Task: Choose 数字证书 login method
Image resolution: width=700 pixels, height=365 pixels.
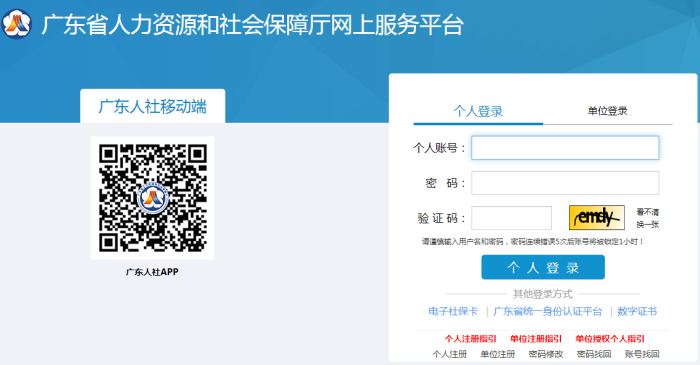Action: coord(637,311)
